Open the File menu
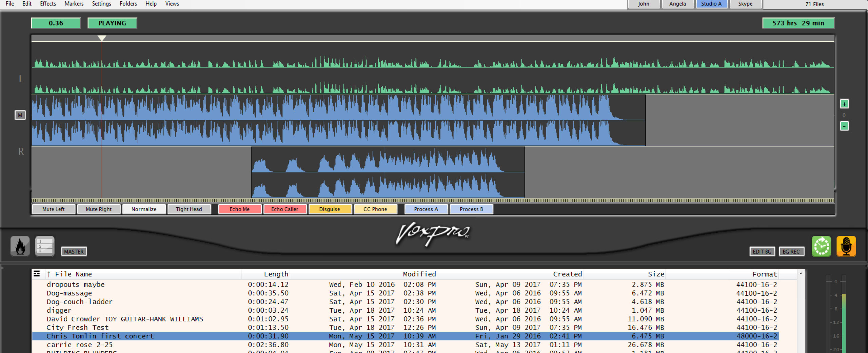The width and height of the screenshot is (868, 353). [x=10, y=4]
